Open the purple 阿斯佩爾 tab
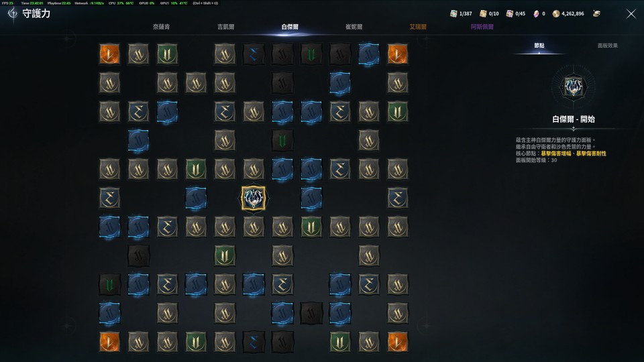The width and height of the screenshot is (644, 362). pyautogui.click(x=482, y=27)
